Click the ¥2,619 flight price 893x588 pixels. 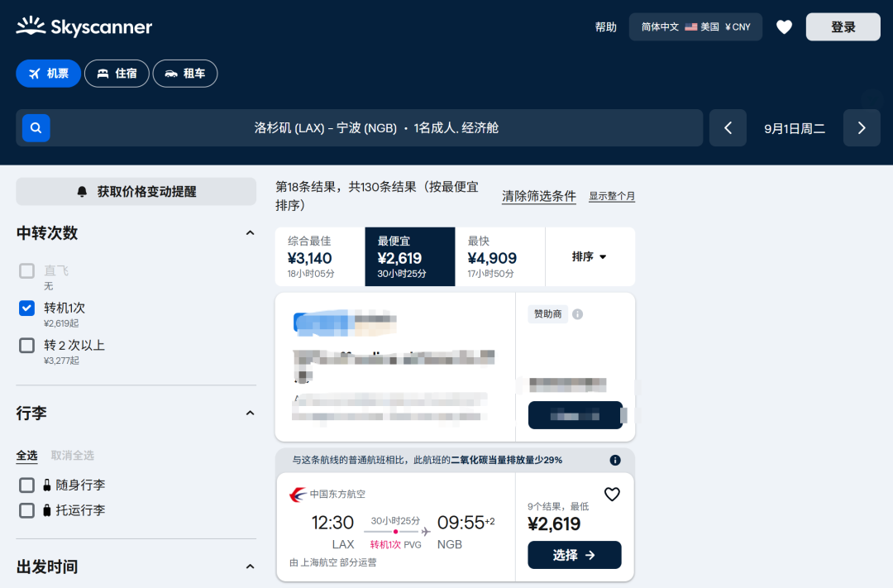(554, 523)
